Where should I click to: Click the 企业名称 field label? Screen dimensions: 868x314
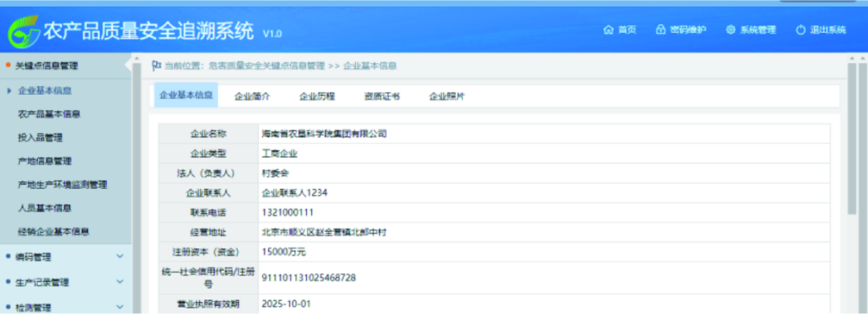(208, 133)
